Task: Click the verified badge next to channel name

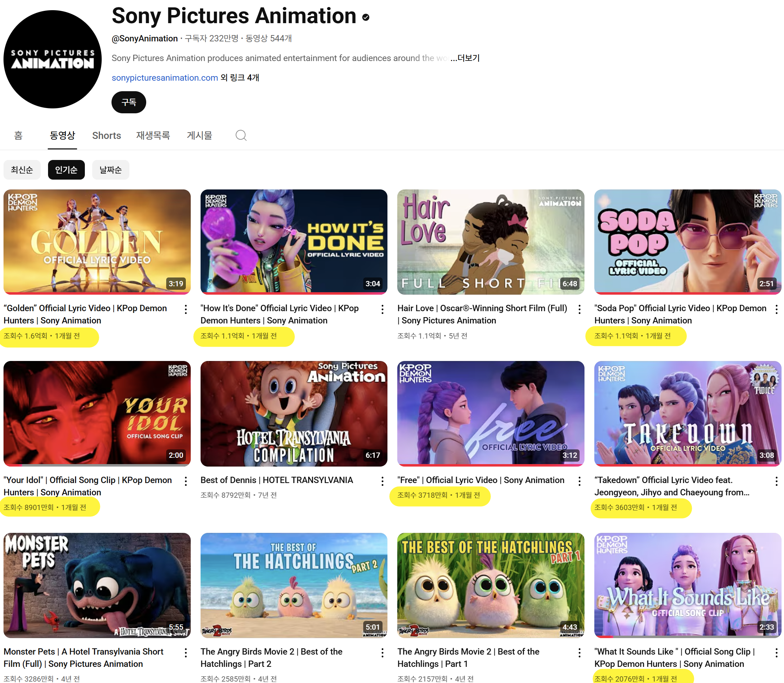Action: pyautogui.click(x=366, y=17)
